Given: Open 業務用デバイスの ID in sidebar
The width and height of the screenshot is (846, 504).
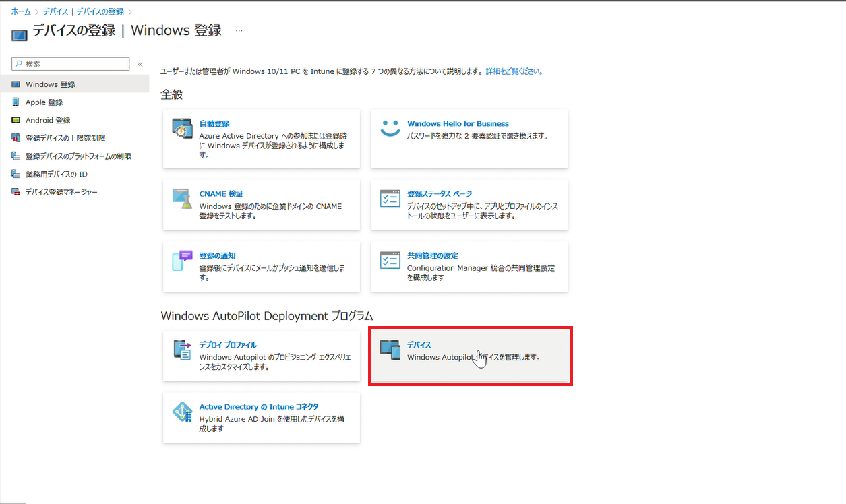Looking at the screenshot, I should pos(57,175).
